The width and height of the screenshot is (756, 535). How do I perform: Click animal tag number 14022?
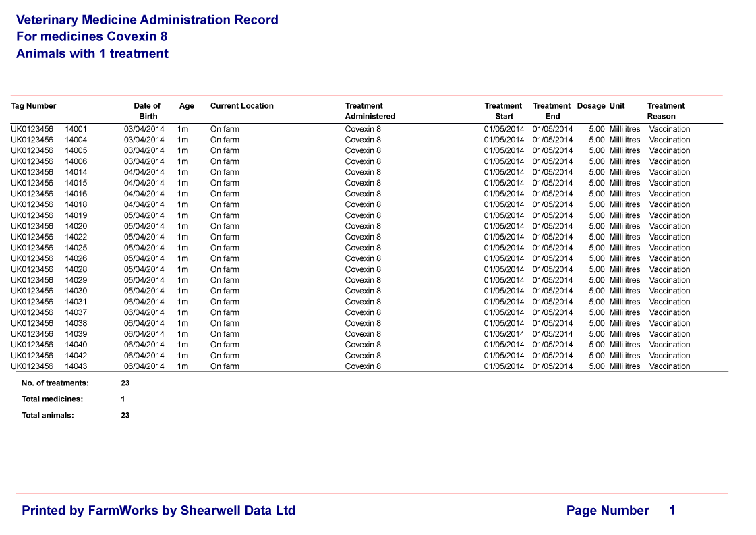(x=76, y=237)
